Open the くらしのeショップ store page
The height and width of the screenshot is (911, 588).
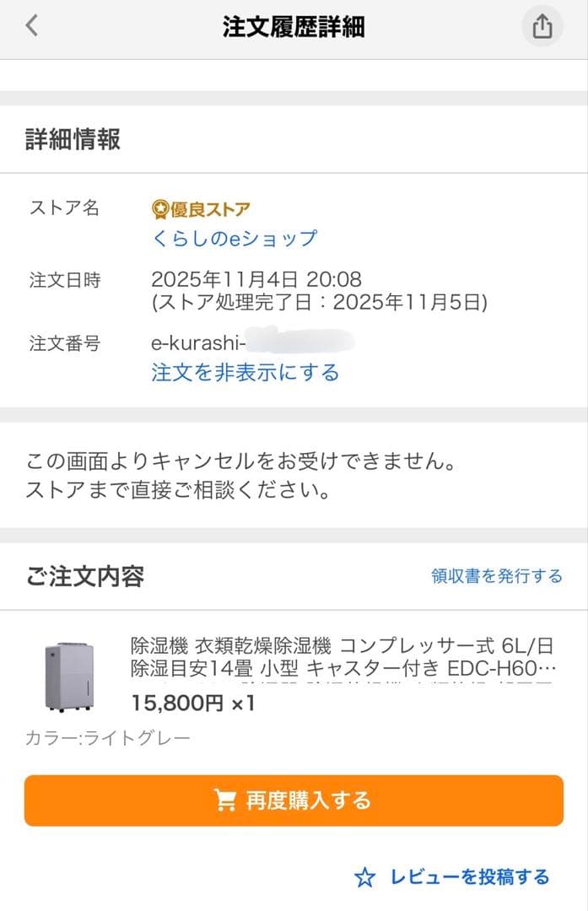click(x=233, y=240)
